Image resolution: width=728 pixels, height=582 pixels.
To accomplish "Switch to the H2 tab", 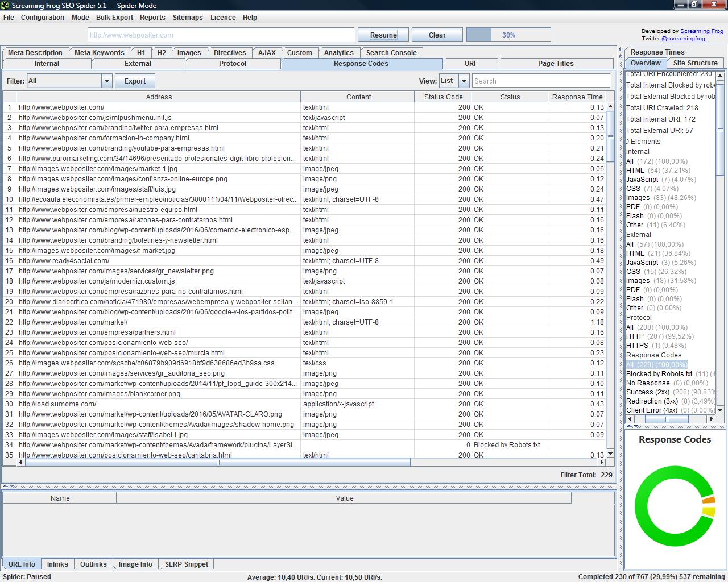I will coord(162,52).
